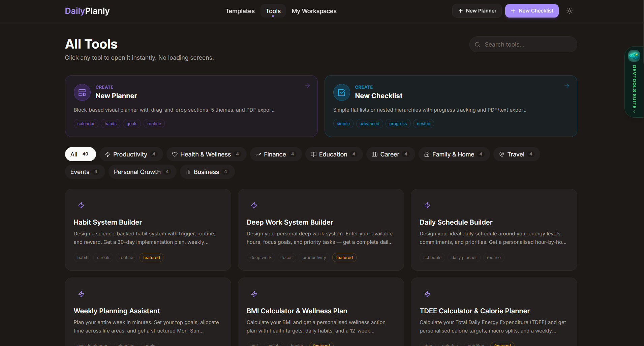Toggle the light/dark theme sun icon

570,11
